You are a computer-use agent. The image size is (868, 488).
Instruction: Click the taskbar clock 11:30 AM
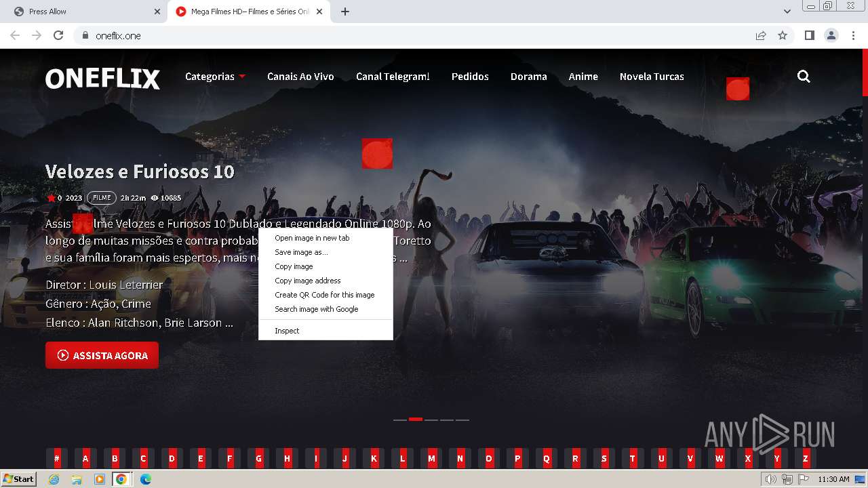(833, 479)
